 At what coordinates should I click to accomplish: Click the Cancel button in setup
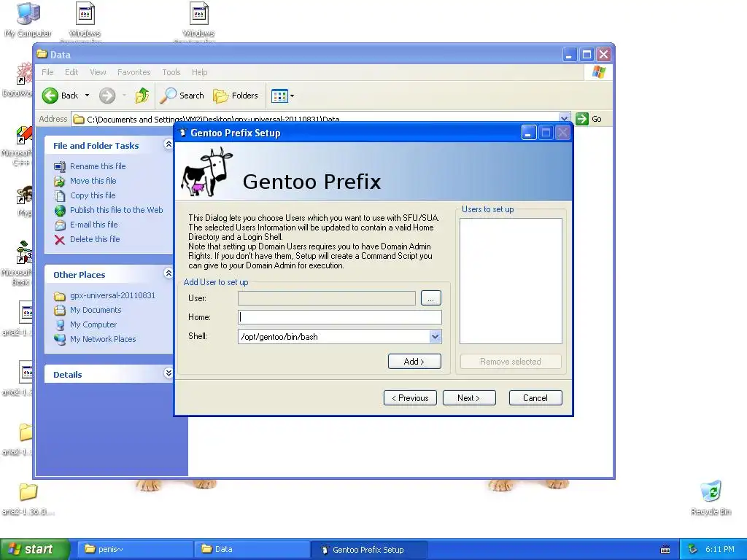coord(535,398)
